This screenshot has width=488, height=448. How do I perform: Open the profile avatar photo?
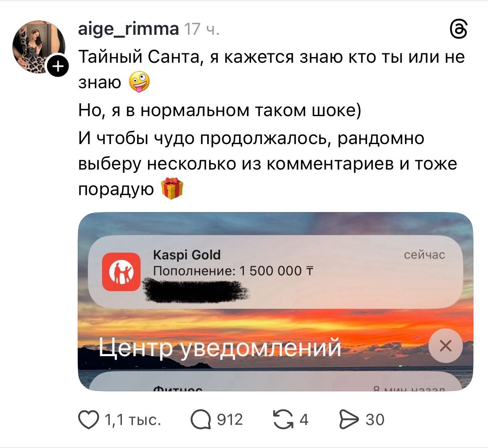[x=39, y=47]
